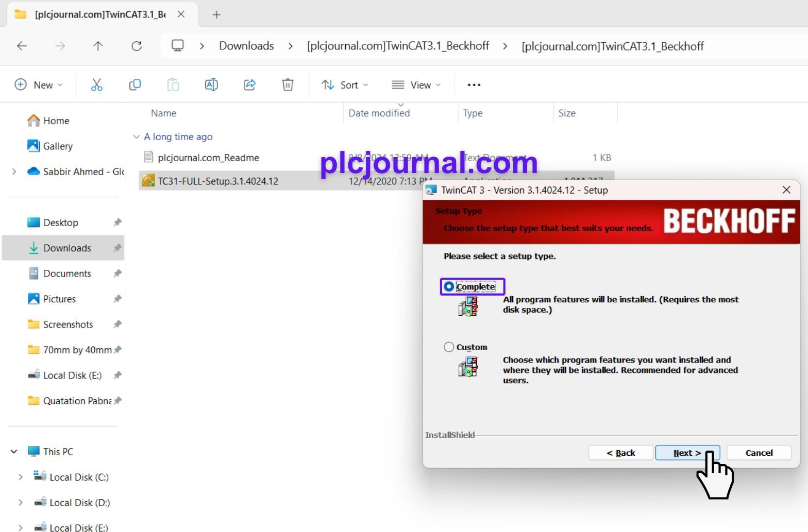Sort by the Name column header
808x532 pixels.
point(163,113)
